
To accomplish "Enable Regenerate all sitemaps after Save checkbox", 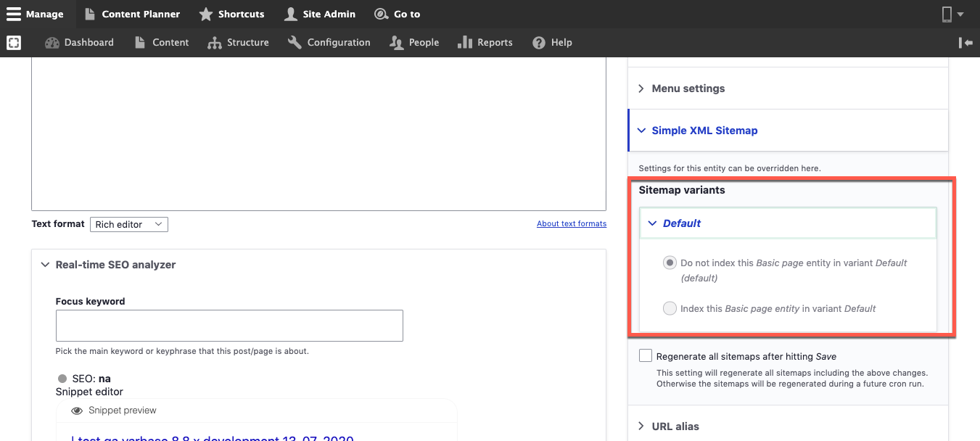I will point(646,356).
